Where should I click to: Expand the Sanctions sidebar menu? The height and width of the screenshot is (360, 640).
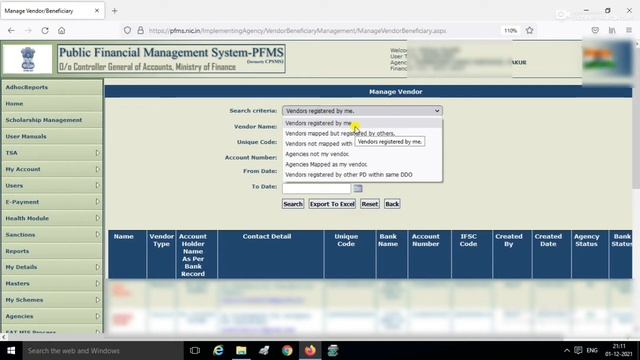(x=52, y=234)
